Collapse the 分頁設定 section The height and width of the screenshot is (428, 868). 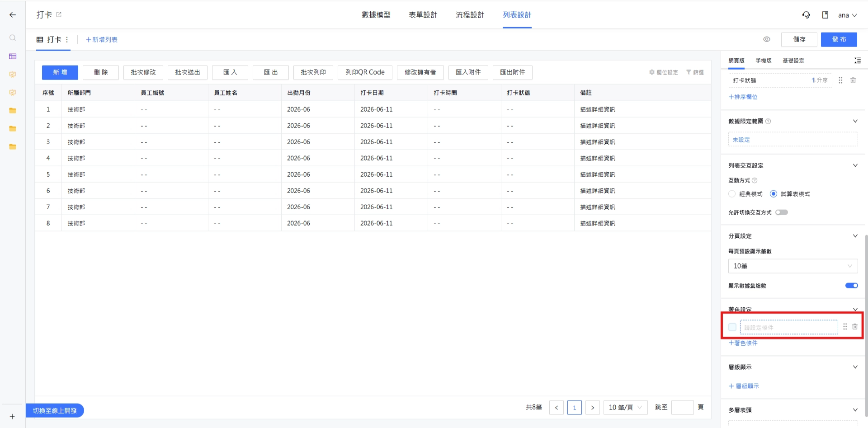855,236
